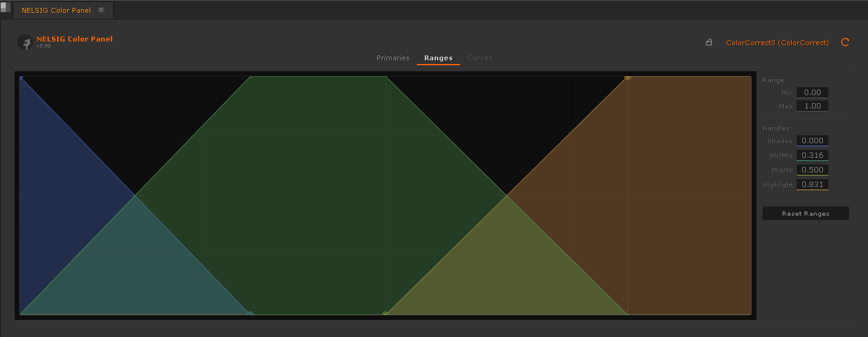
Task: Click the cyan Sh/Mid handle on graph
Action: (251, 314)
